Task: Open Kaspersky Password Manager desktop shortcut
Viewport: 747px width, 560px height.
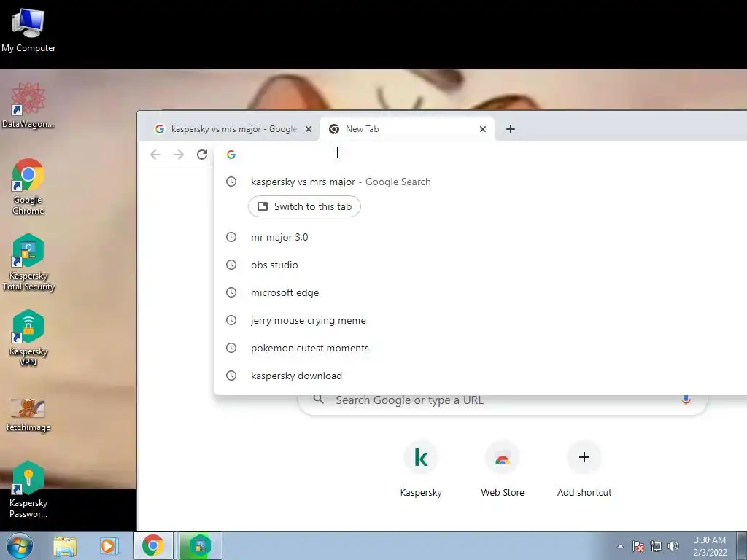Action: tap(28, 489)
